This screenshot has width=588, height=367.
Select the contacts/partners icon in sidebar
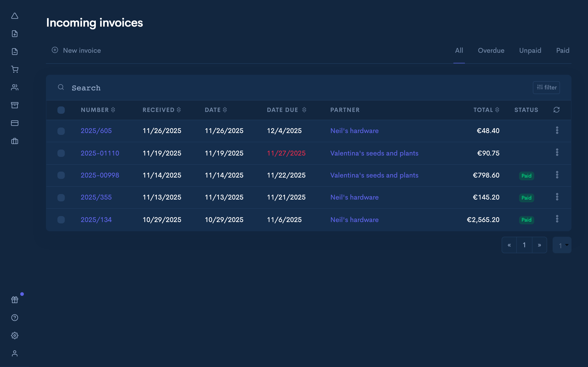15,87
